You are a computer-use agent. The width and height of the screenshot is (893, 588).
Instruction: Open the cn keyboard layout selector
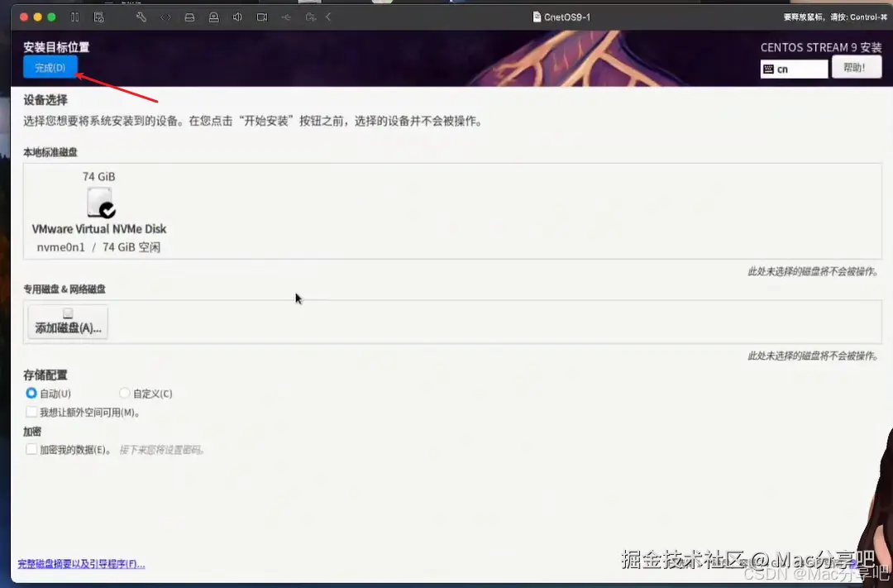(x=793, y=69)
